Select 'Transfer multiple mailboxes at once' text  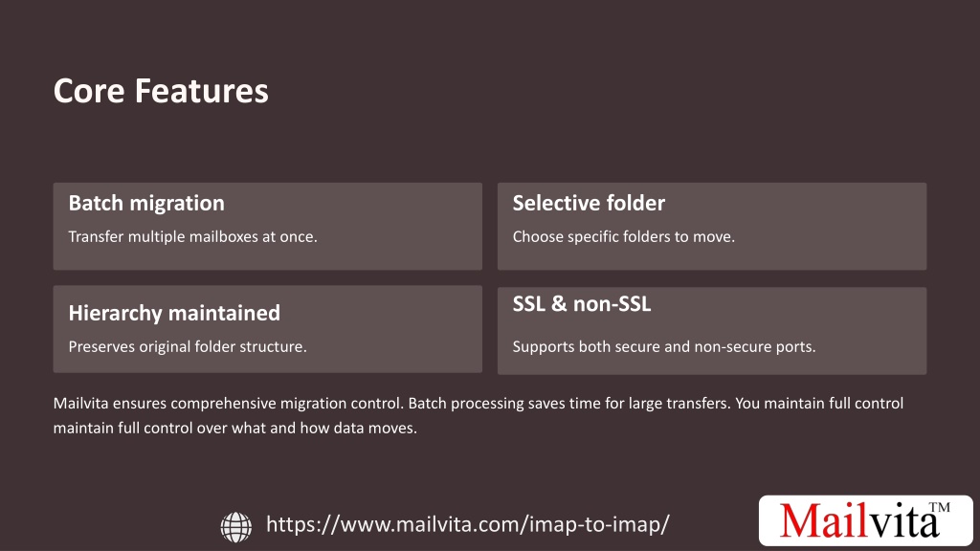pos(192,237)
